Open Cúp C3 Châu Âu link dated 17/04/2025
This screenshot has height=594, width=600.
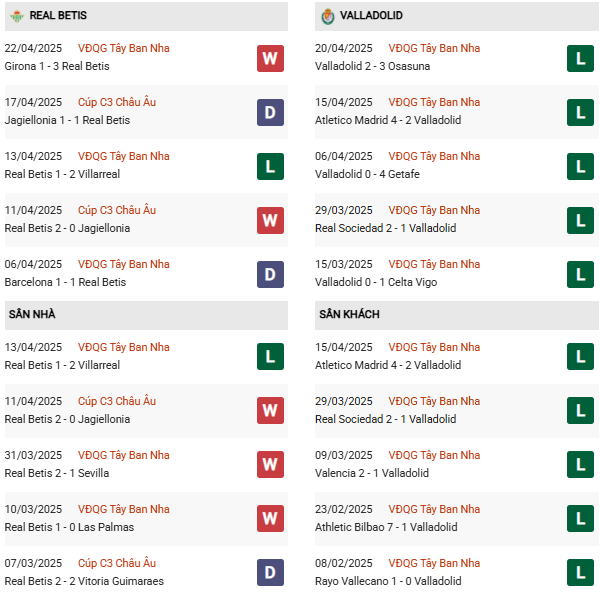[116, 102]
